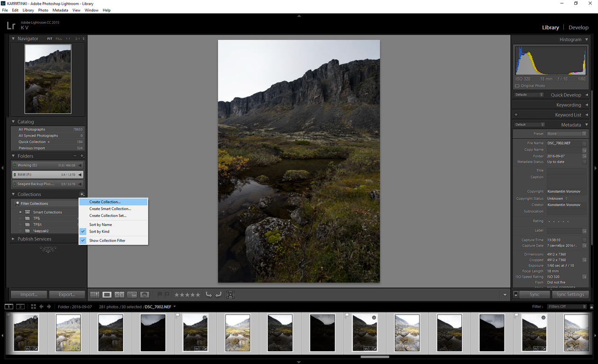Screen dimensions: 598x364
Task: Toggle Sort by Kind checkmark item
Action: (113, 232)
